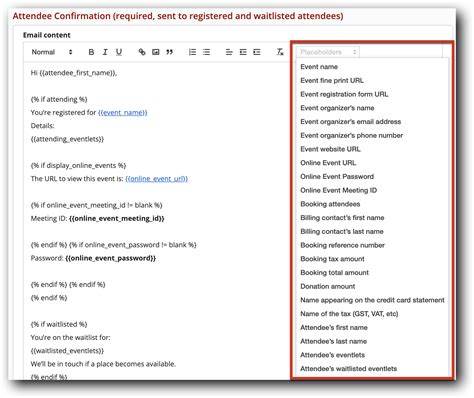Choose Event organizer's email address placeholder
This screenshot has height=398, width=474.
351,122
